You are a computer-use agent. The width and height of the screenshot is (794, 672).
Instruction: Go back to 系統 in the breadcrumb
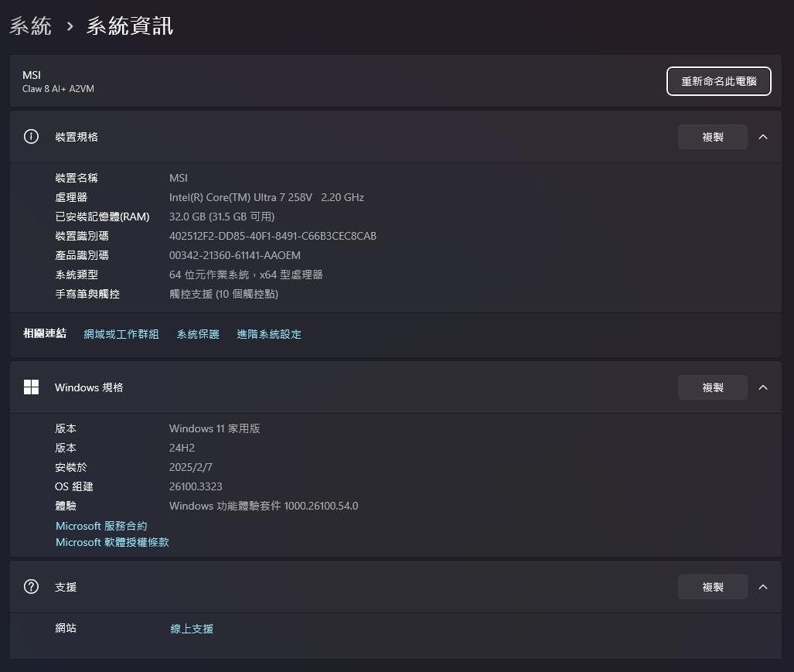pyautogui.click(x=30, y=26)
